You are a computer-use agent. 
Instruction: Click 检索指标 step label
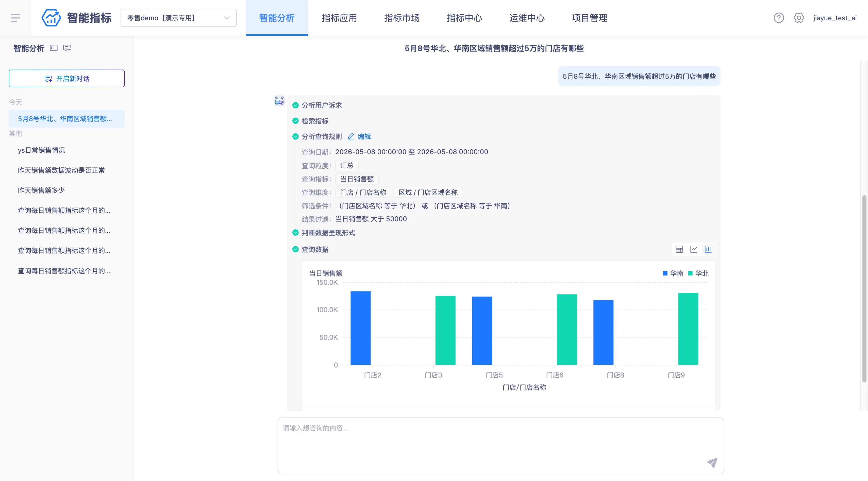point(315,121)
